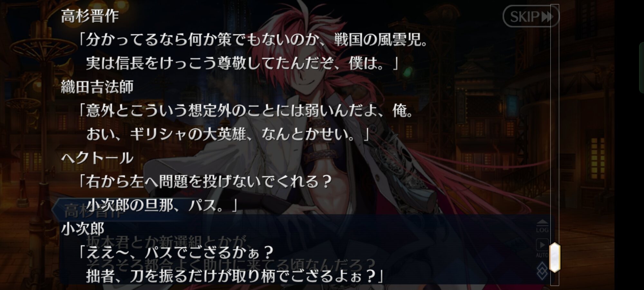The image size is (644, 290).
Task: Click the line 小次郎の旦那、パス。」
Action: 162,205
